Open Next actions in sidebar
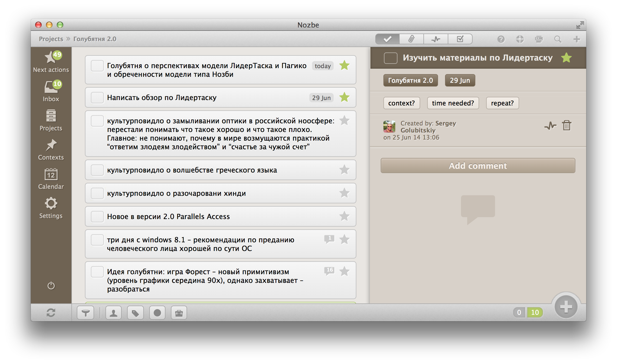 [x=51, y=62]
